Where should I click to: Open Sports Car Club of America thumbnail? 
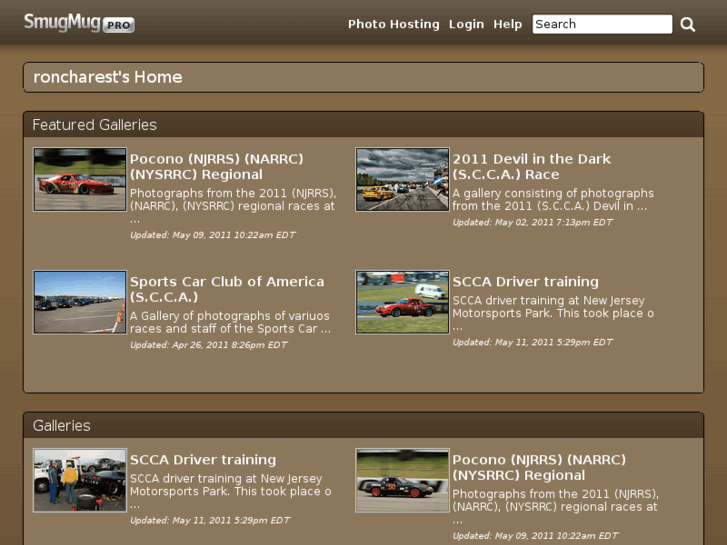coord(80,302)
